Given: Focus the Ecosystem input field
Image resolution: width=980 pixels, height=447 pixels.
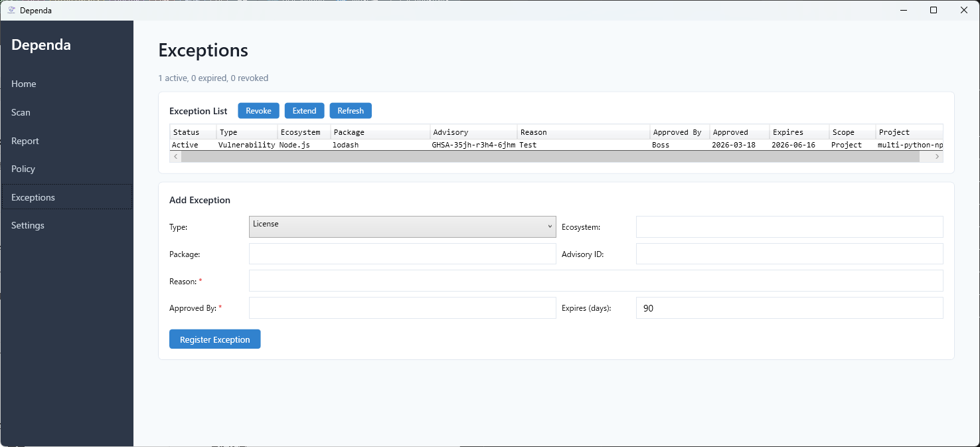Looking at the screenshot, I should pos(789,226).
